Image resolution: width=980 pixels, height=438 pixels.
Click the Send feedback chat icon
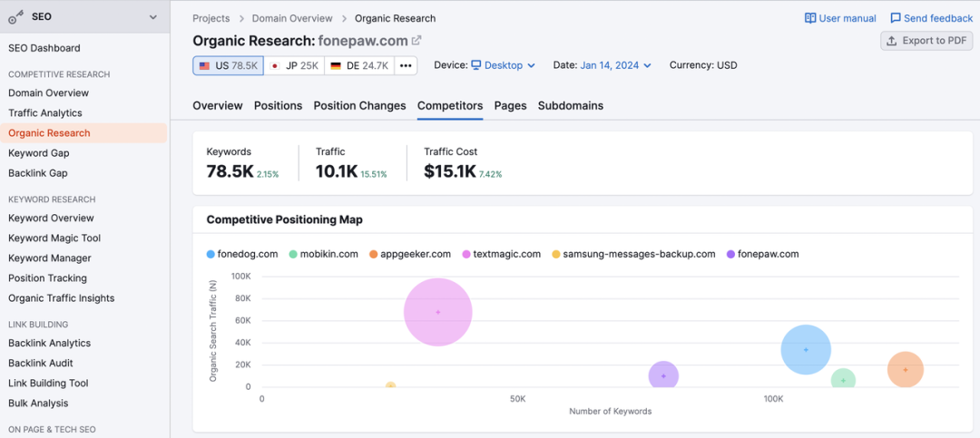tap(896, 18)
